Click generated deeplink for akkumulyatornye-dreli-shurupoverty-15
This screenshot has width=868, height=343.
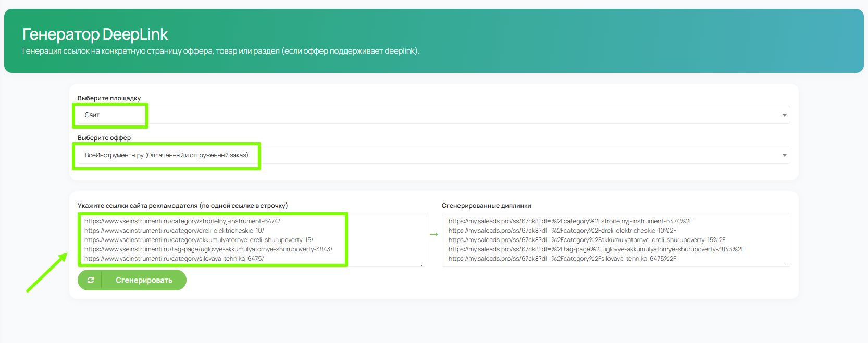point(587,240)
